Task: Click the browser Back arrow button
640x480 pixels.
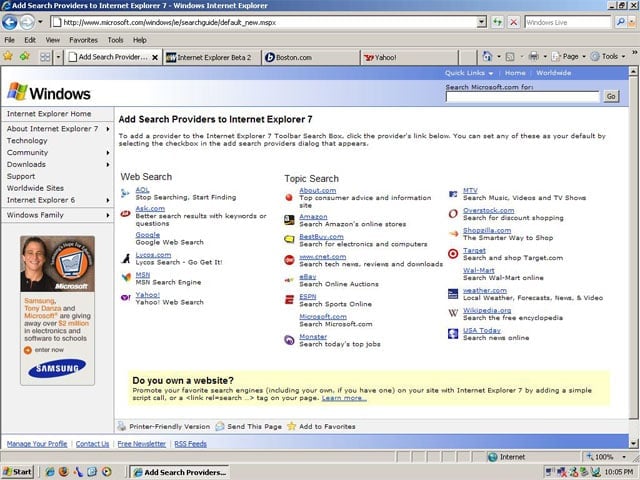Action: (x=9, y=22)
